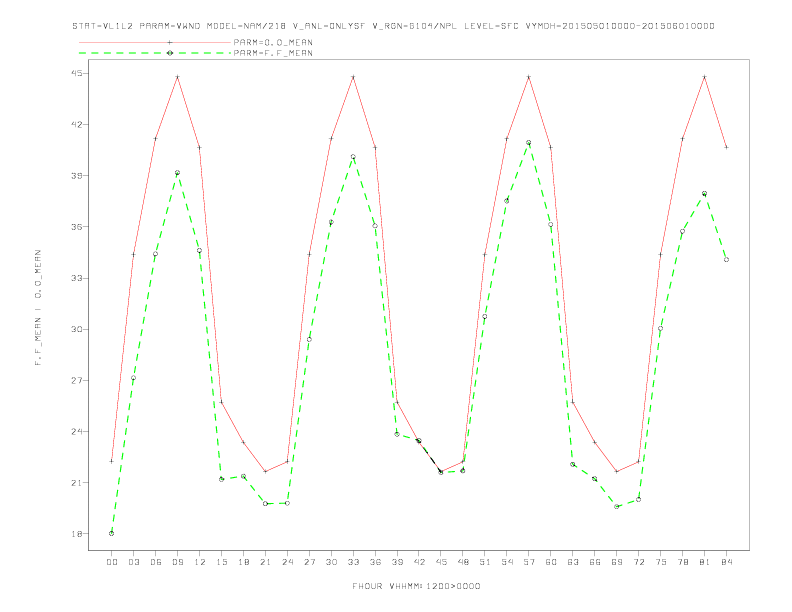Click the x-axis hour label 78
The image size is (792, 612).
click(683, 562)
